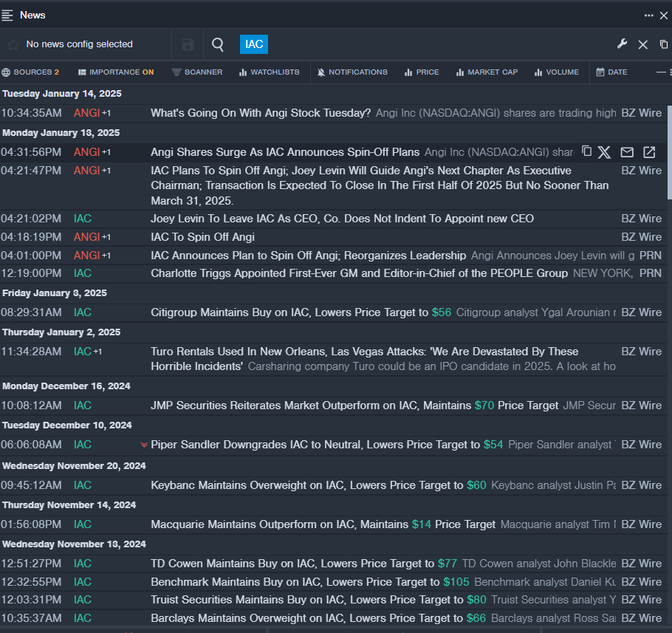Open the Joey Levin To Leave IAC headline
672x633 pixels.
(x=342, y=219)
